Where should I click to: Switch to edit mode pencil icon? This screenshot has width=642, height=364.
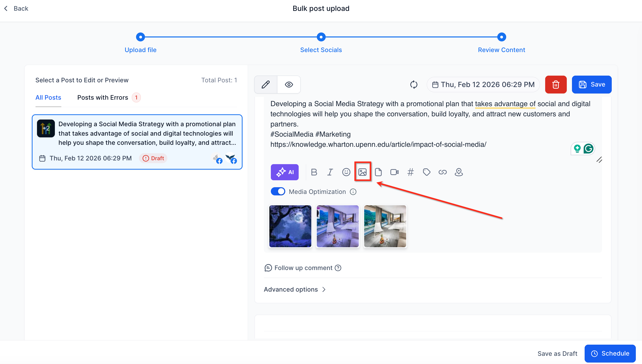coord(266,85)
